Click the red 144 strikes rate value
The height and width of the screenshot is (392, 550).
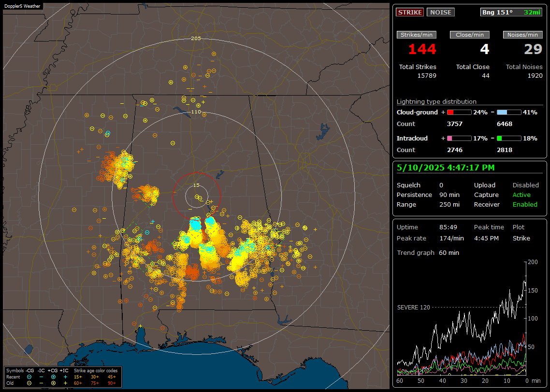click(x=422, y=49)
